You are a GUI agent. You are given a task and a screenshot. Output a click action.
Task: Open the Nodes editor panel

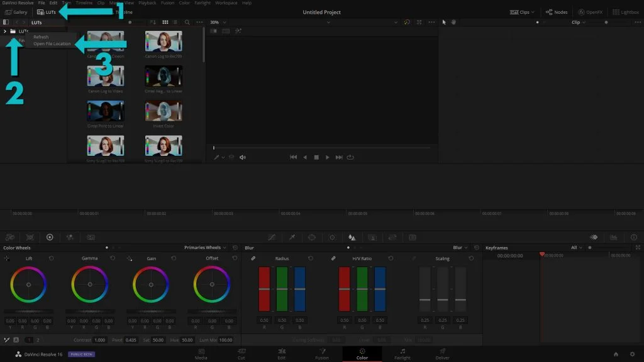(557, 13)
